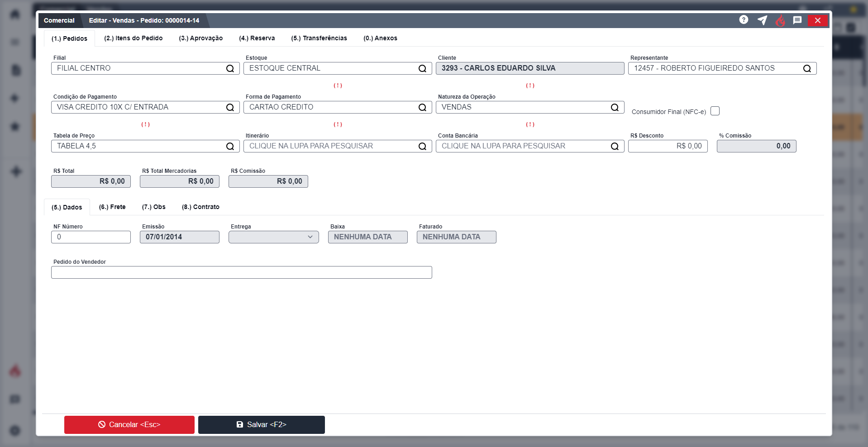Click the Filial input field
The width and height of the screenshot is (868, 447).
point(145,68)
